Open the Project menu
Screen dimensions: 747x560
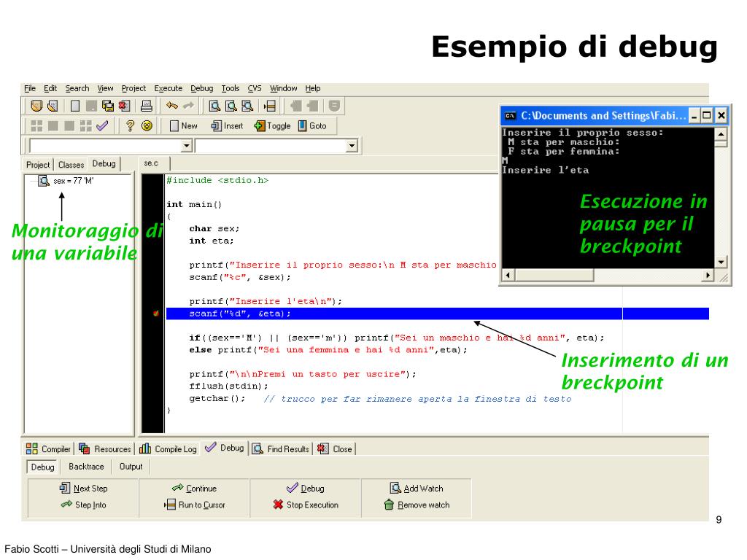(134, 88)
